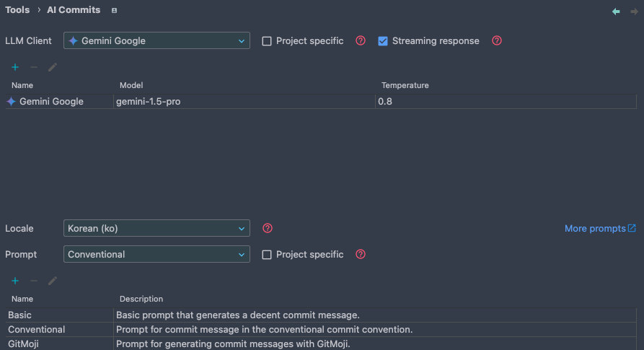Image resolution: width=644 pixels, height=350 pixels.
Task: Click the Temperature column header
Action: 405,85
